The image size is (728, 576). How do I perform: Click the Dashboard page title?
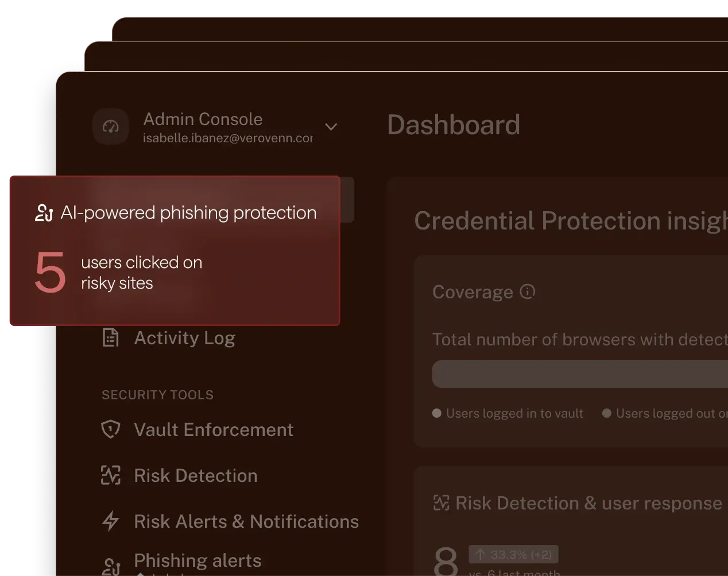[x=454, y=125]
